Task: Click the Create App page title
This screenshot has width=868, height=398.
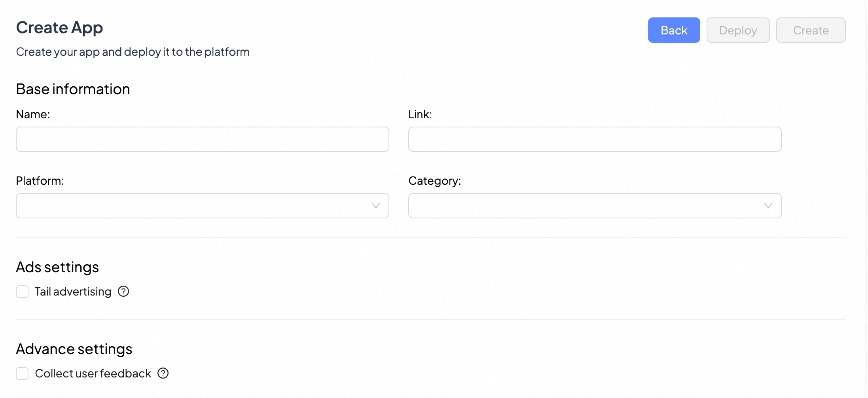Action: coord(59,28)
